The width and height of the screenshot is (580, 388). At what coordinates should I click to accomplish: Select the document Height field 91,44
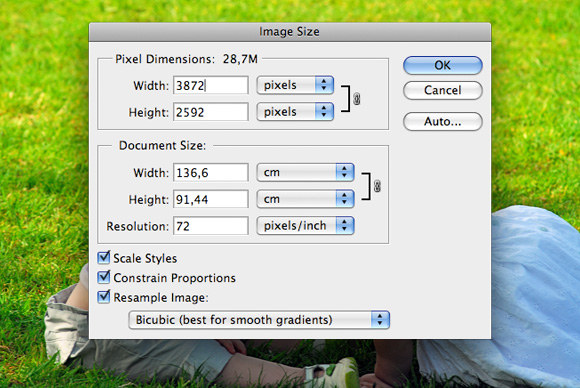click(x=211, y=199)
